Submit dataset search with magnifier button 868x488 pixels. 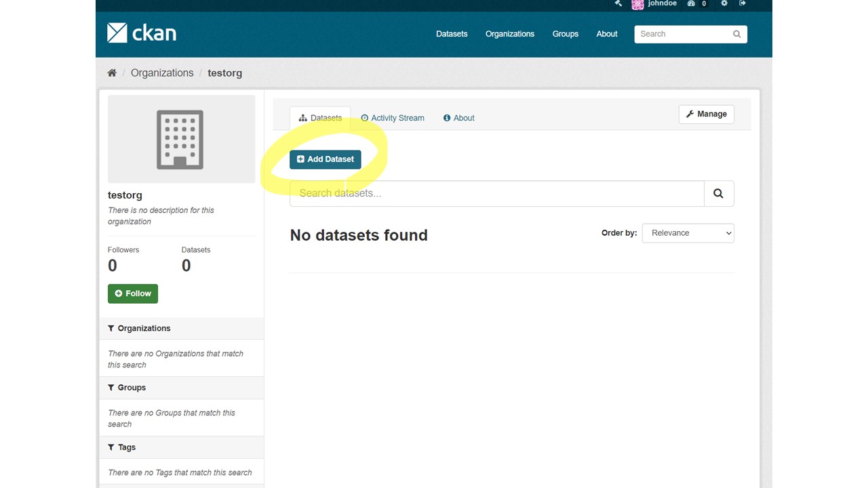[719, 193]
